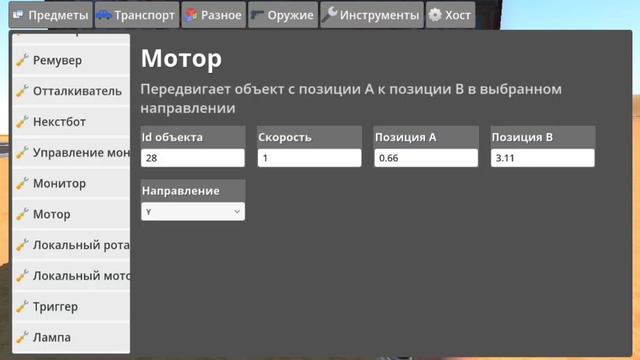Image resolution: width=640 pixels, height=360 pixels.
Task: Click the wrench icon beside Мотор
Action: 22,214
